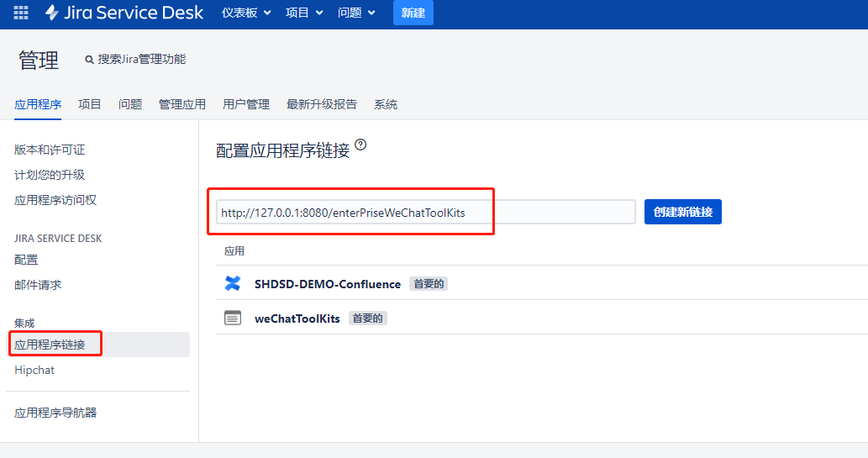
Task: Open the SHDSD-DEMO-Confluence application link
Action: coord(328,284)
